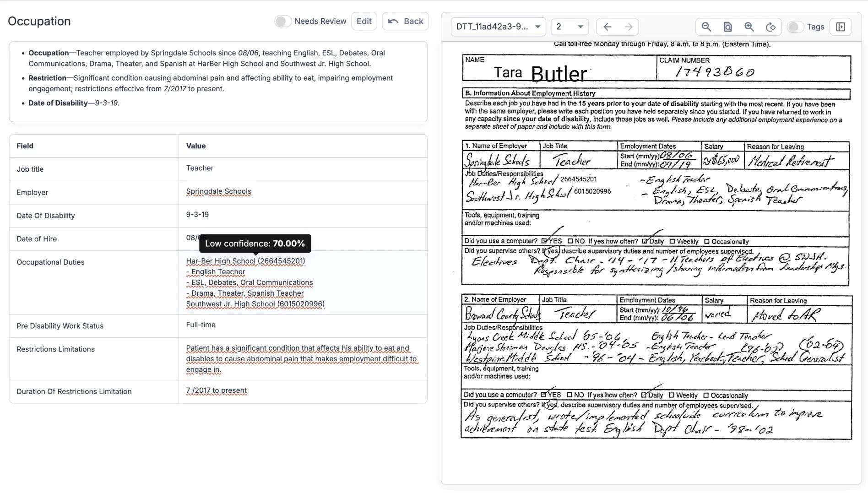Click the Drama, Theater, Spanish Teacher line
Viewport: 868px width, 493px height.
245,293
